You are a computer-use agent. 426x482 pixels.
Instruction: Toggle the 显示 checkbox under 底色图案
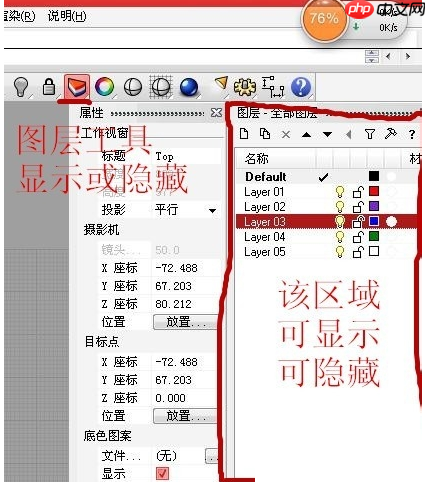[x=162, y=473]
